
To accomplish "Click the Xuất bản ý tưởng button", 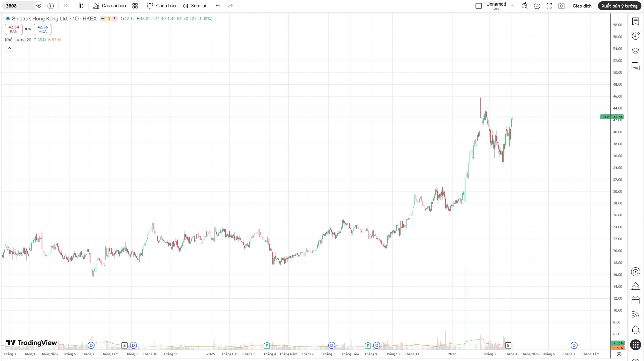I will point(619,6).
